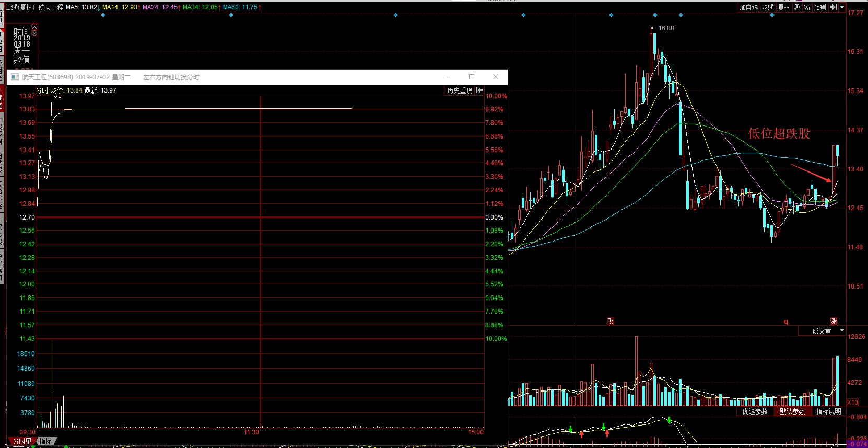The image size is (868, 448).
Task: Click the 航天工程 intraday window title icon
Action: click(15, 77)
